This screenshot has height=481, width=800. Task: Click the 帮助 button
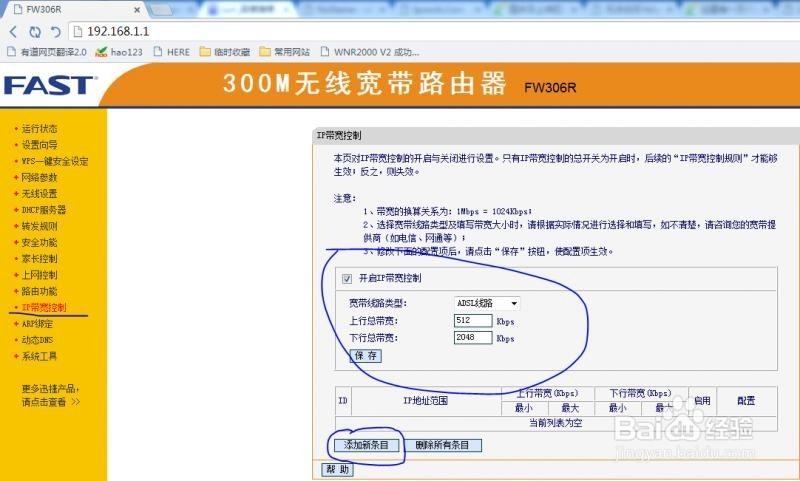[x=337, y=469]
